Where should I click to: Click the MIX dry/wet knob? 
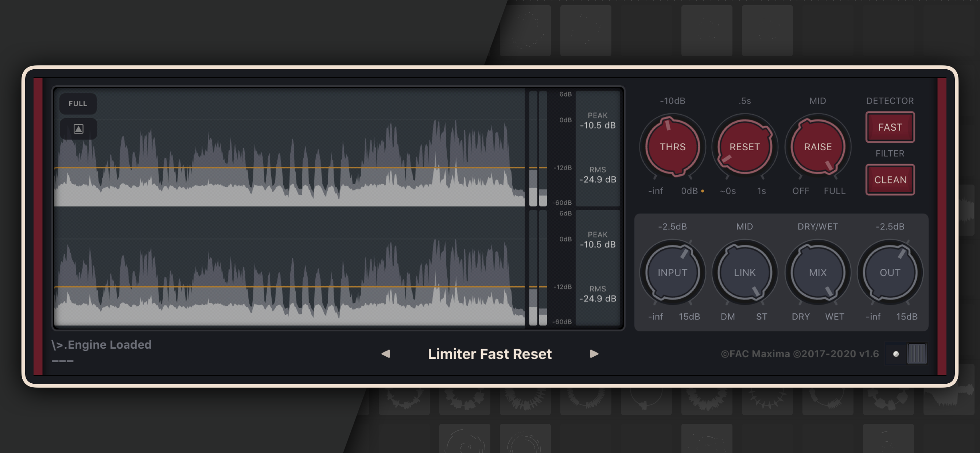click(x=817, y=272)
